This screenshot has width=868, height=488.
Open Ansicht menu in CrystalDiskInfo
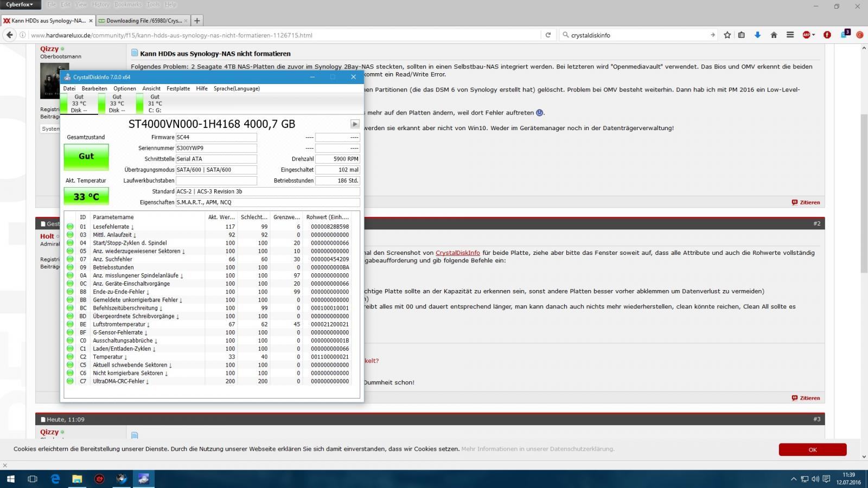[x=151, y=88]
